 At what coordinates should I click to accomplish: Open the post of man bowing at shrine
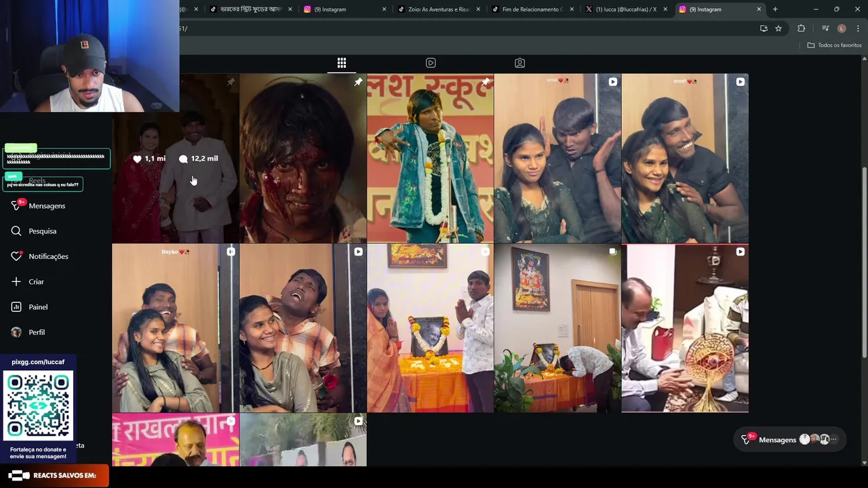[557, 328]
